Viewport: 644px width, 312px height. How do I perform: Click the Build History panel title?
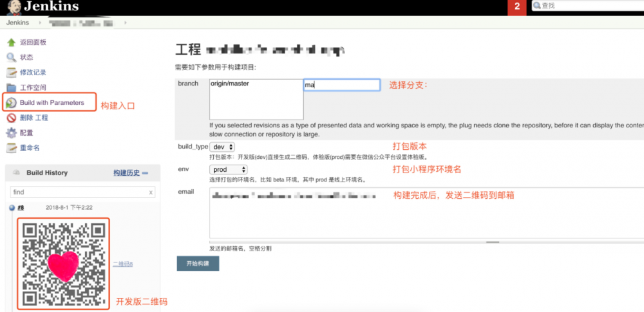click(47, 173)
